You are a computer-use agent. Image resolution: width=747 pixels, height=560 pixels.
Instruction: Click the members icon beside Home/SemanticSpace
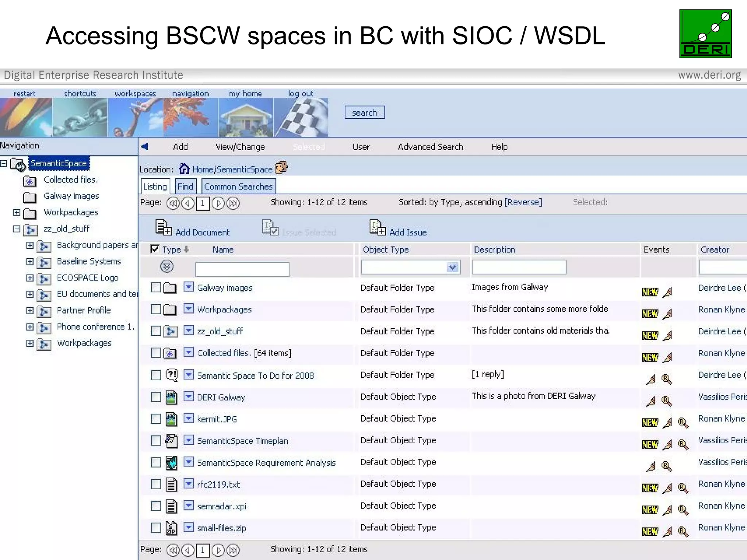(281, 168)
